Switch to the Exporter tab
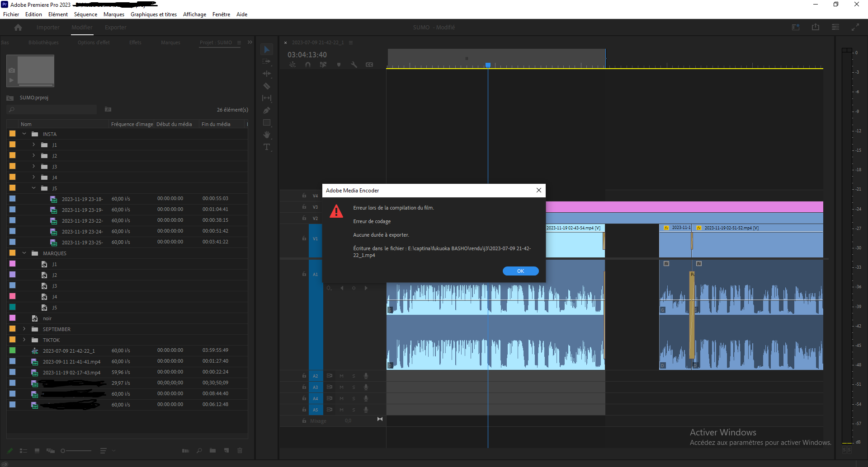The width and height of the screenshot is (868, 467). pos(116,28)
